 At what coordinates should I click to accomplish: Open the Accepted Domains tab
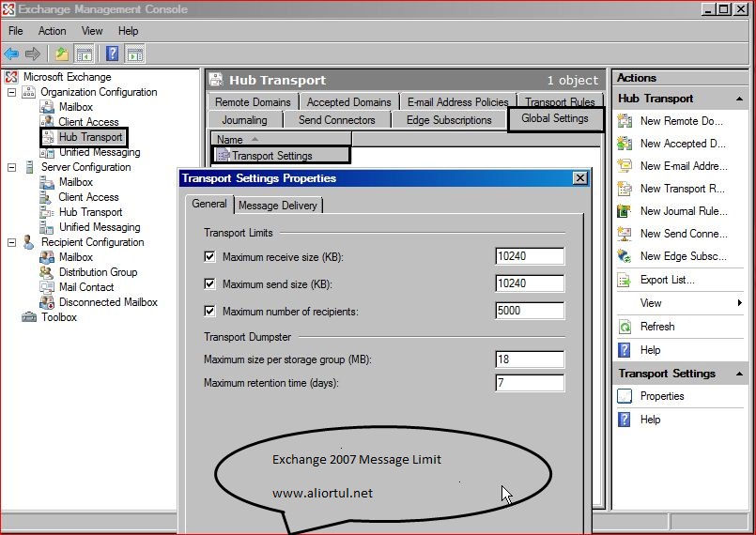[x=348, y=102]
